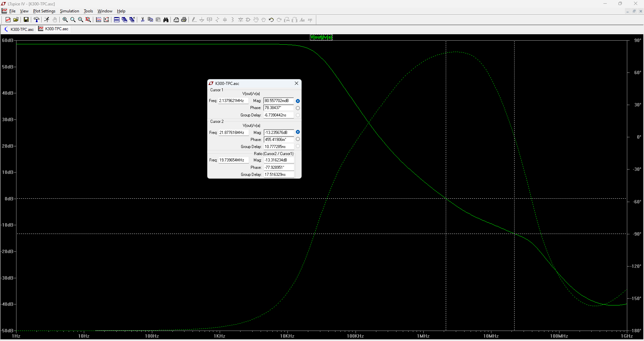The width and height of the screenshot is (644, 341).
Task: Click the 0dB label on left axis
Action: coord(9,199)
